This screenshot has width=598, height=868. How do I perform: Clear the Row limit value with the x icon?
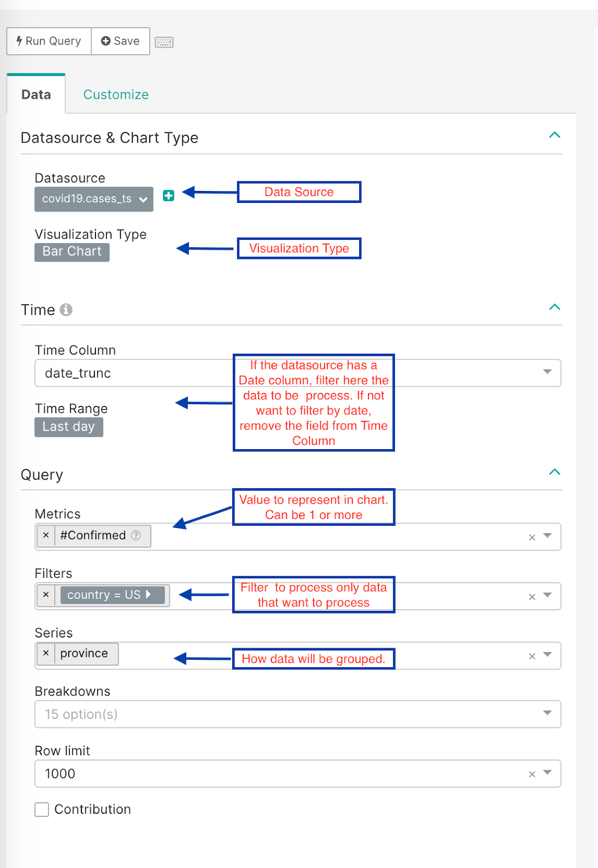click(532, 774)
